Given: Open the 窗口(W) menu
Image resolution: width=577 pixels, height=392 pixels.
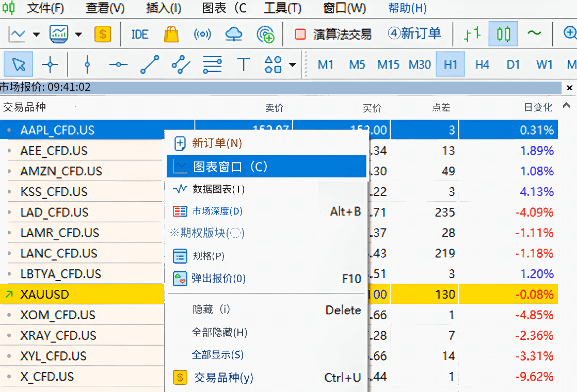Looking at the screenshot, I should pos(344,8).
